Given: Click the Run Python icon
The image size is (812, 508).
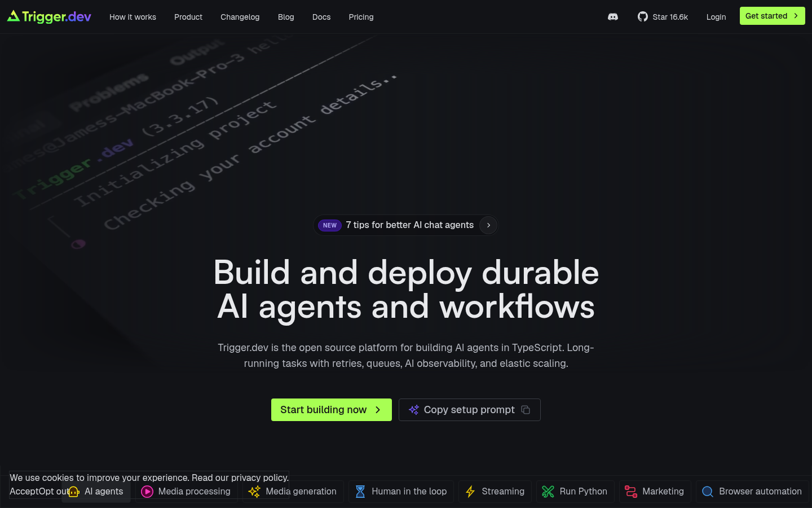Looking at the screenshot, I should [x=548, y=492].
